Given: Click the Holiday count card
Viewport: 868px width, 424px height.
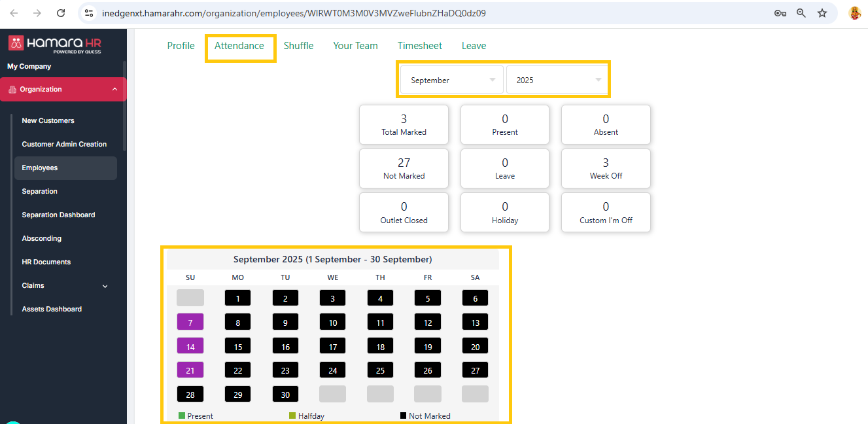Looking at the screenshot, I should click(504, 212).
